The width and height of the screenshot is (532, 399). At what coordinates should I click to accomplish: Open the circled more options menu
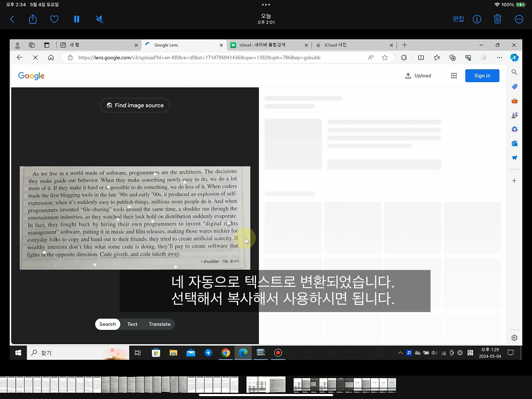pos(519,19)
